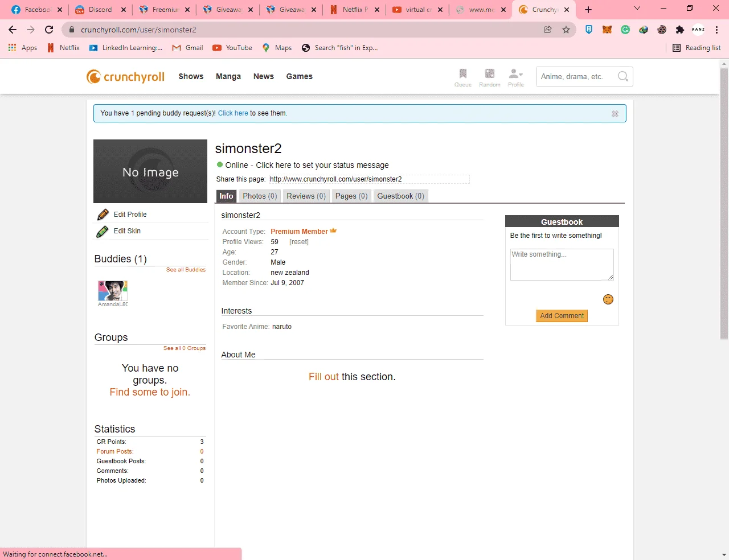Switch to the Photos (0) tab
The width and height of the screenshot is (729, 560).
click(260, 196)
